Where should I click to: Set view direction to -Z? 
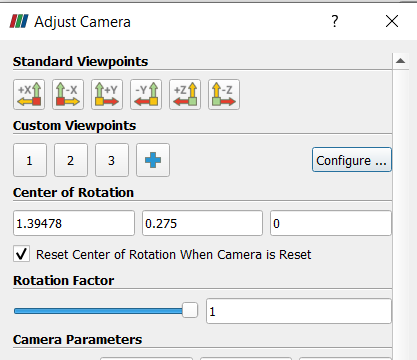pos(224,94)
